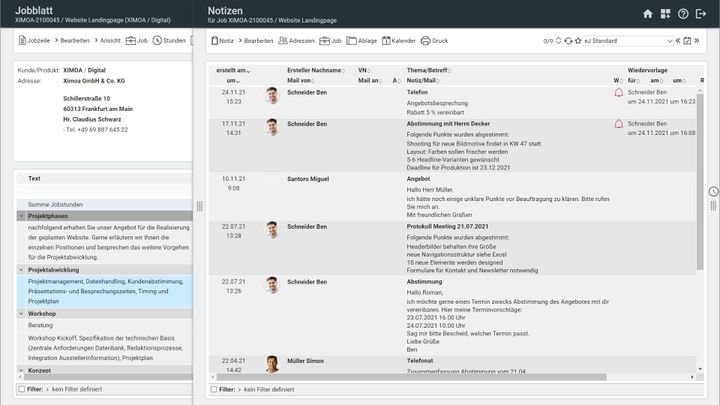The height and width of the screenshot is (405, 720).
Task: Sort by Thema/Betreff column header
Action: pos(428,70)
